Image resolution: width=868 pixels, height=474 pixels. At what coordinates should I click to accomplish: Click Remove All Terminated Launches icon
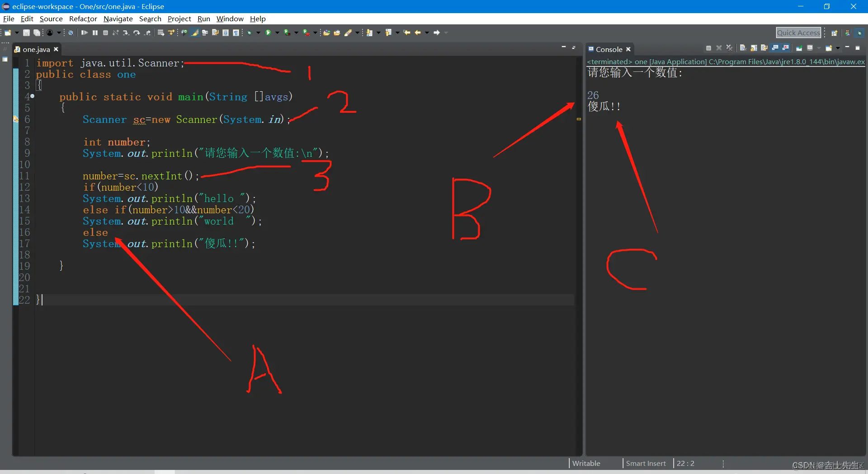(x=729, y=48)
